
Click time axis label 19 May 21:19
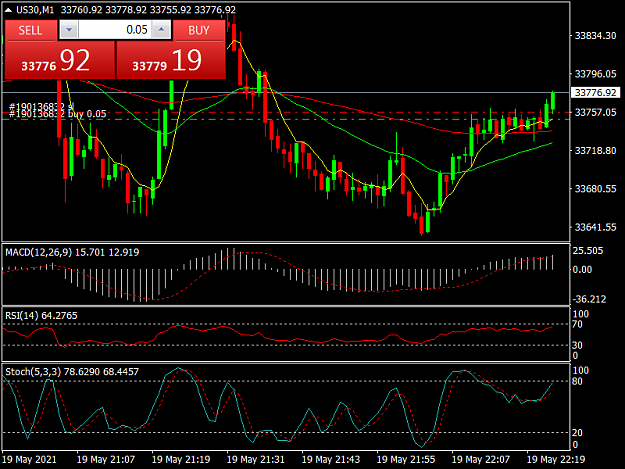click(x=181, y=459)
